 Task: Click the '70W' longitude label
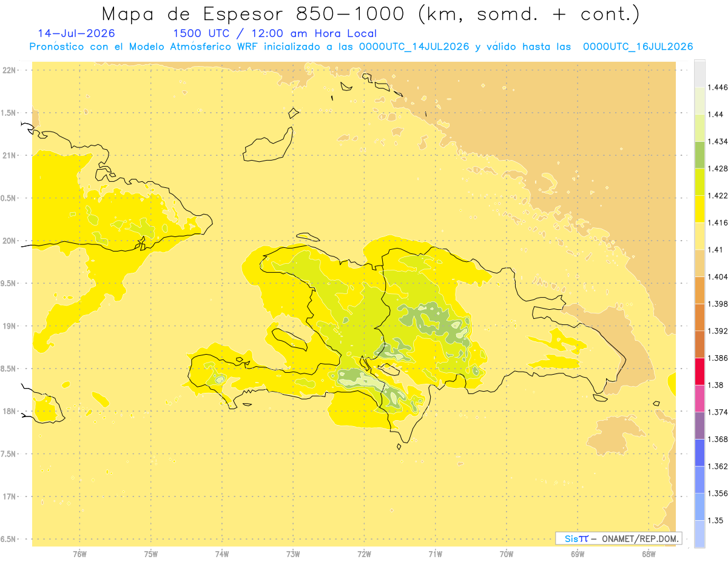(x=507, y=554)
